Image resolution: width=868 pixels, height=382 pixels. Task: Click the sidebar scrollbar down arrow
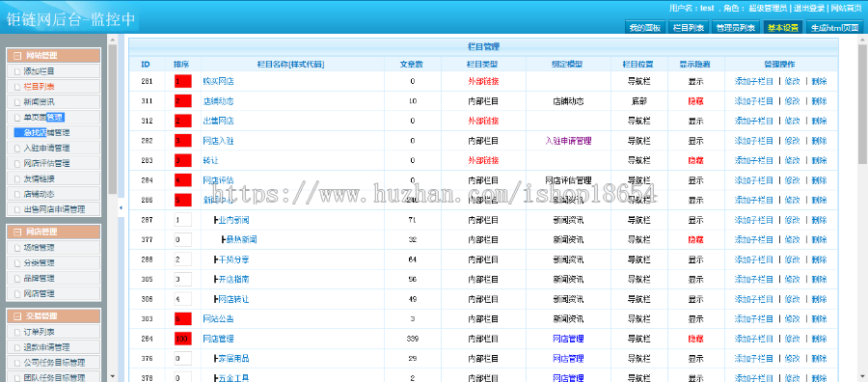pos(113,376)
